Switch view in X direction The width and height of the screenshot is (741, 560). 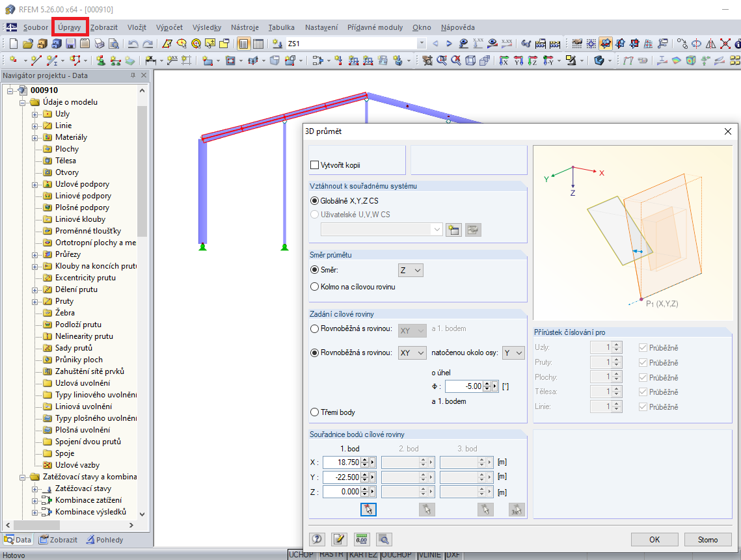504,60
